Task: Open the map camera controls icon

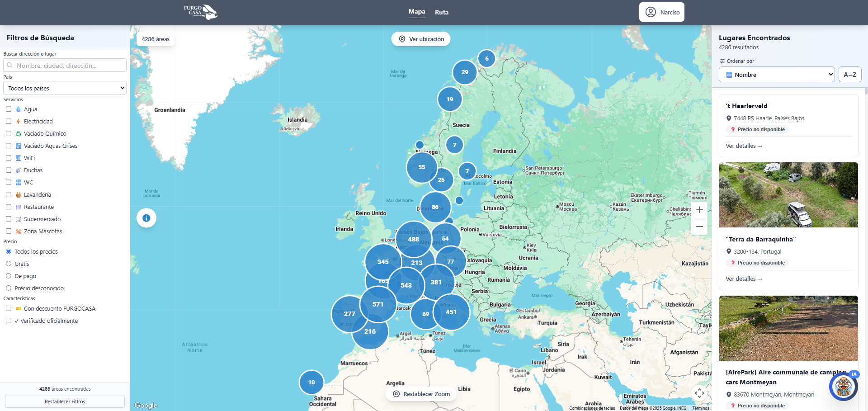Action: pyautogui.click(x=699, y=393)
